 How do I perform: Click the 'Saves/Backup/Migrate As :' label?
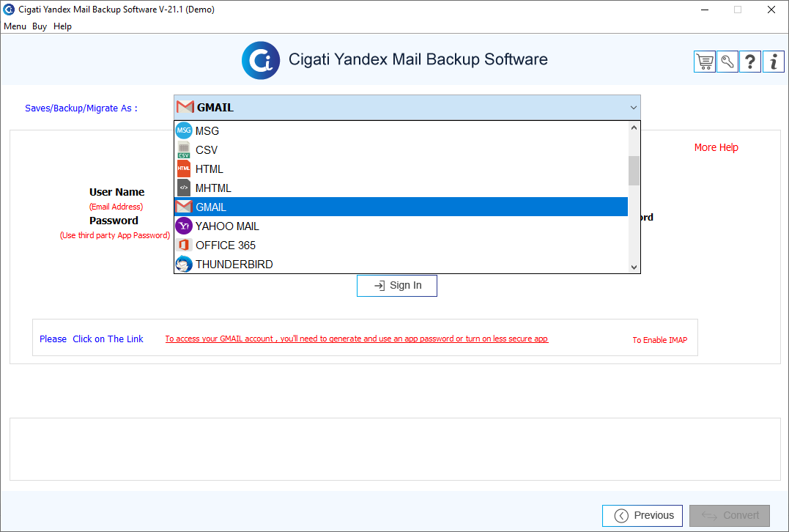[81, 108]
